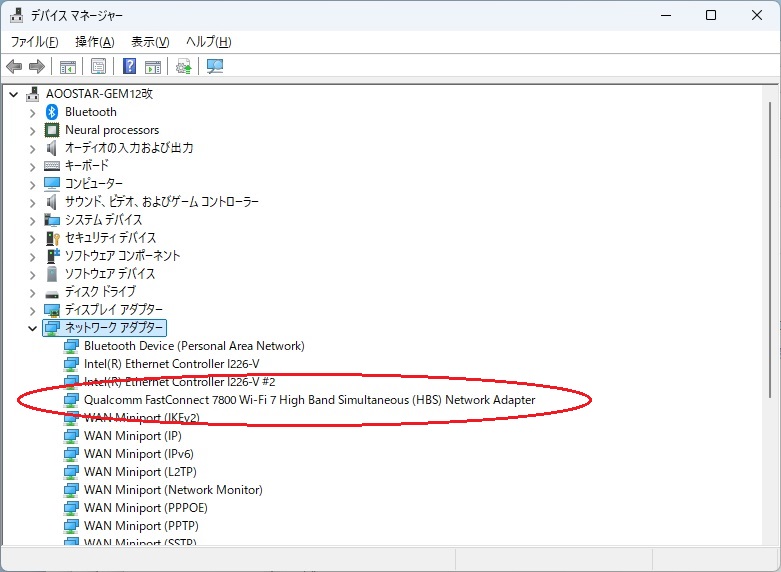The image size is (781, 572).
Task: Open the 操作(A) menu
Action: [94, 42]
